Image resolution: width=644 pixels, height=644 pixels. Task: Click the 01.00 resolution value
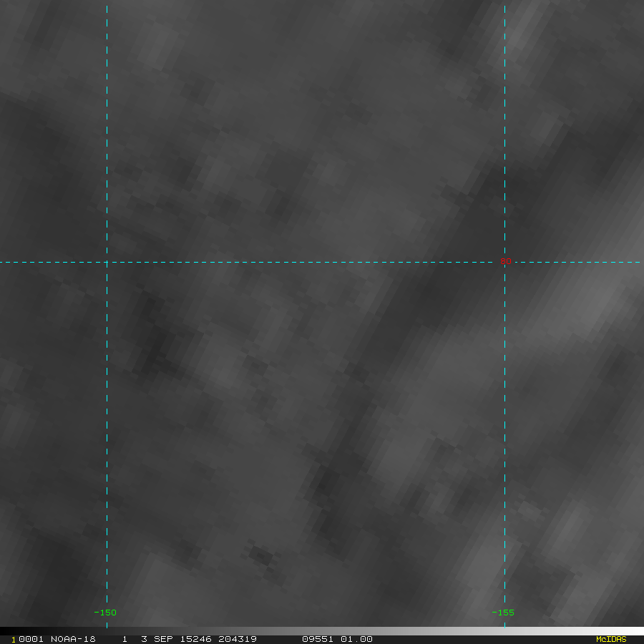coord(356,639)
